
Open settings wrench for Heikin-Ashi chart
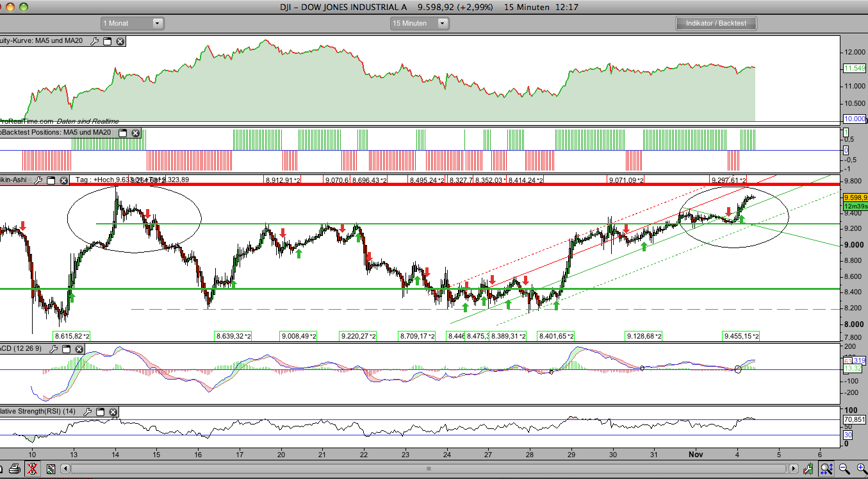(38, 180)
